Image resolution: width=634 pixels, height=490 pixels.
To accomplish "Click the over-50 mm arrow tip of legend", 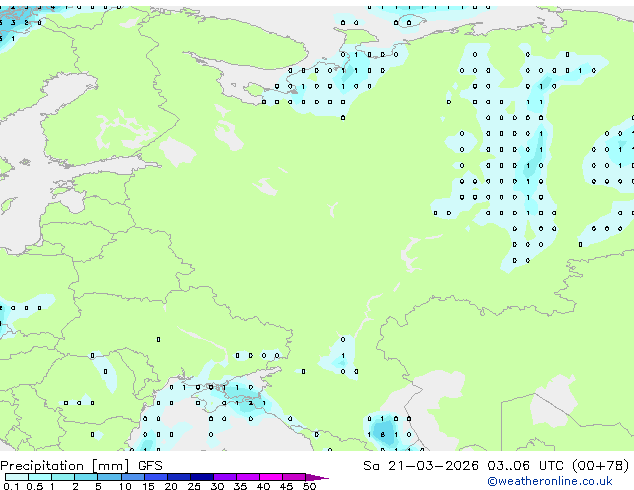I will coord(317,478).
